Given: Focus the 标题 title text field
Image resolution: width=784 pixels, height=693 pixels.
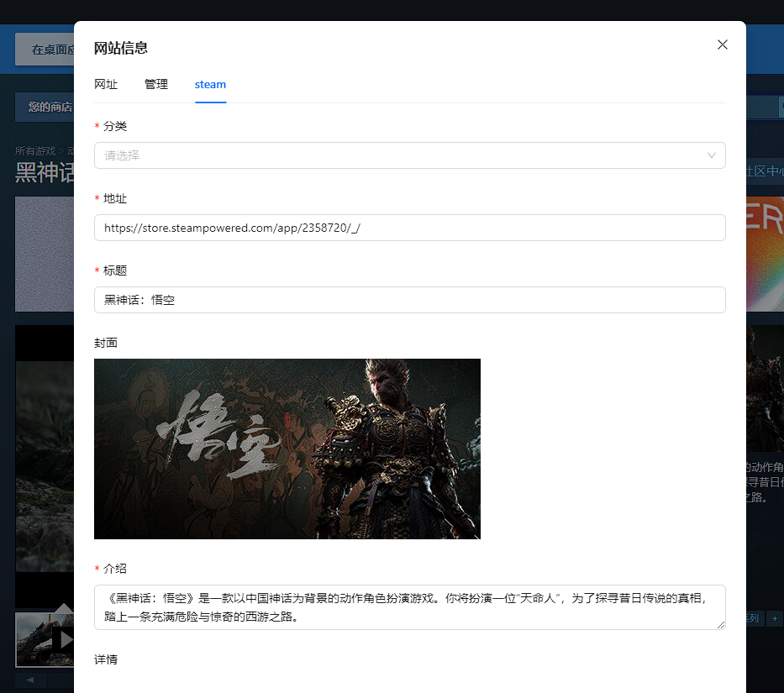Looking at the screenshot, I should coord(409,300).
